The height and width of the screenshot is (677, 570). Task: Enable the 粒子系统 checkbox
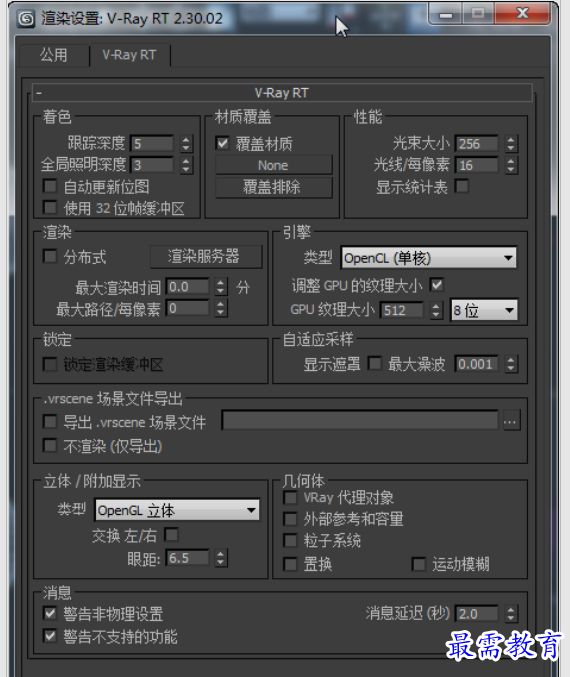(x=290, y=540)
